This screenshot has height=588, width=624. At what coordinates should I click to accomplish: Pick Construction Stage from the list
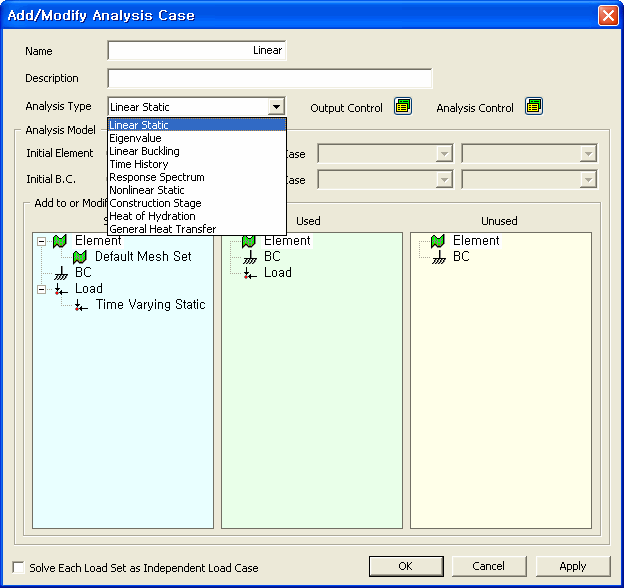point(155,203)
